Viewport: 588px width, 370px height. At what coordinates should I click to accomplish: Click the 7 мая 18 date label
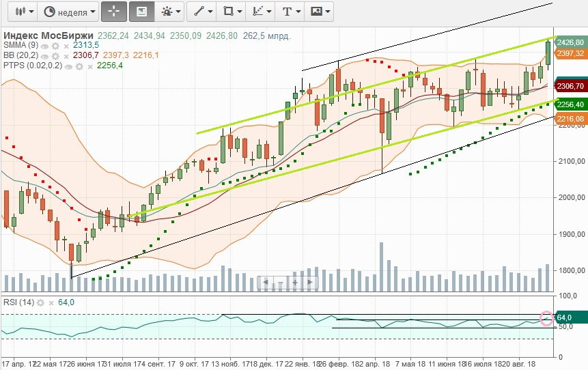pos(410,364)
